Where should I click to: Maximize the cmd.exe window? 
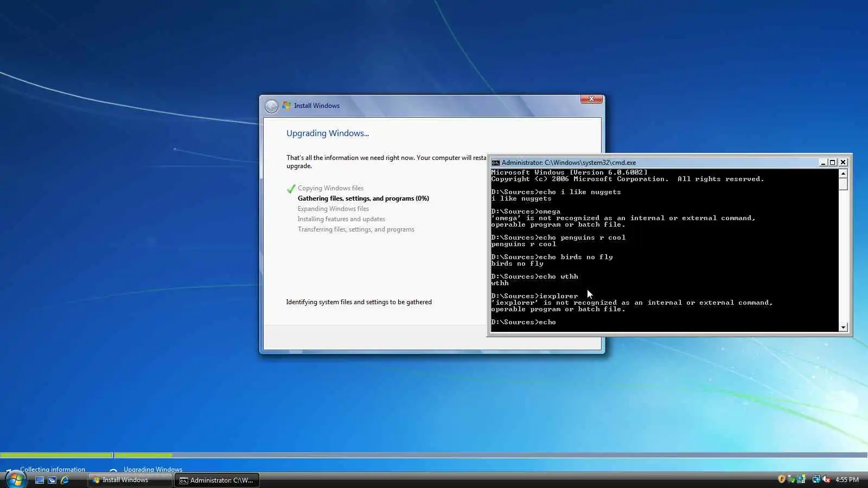point(833,163)
